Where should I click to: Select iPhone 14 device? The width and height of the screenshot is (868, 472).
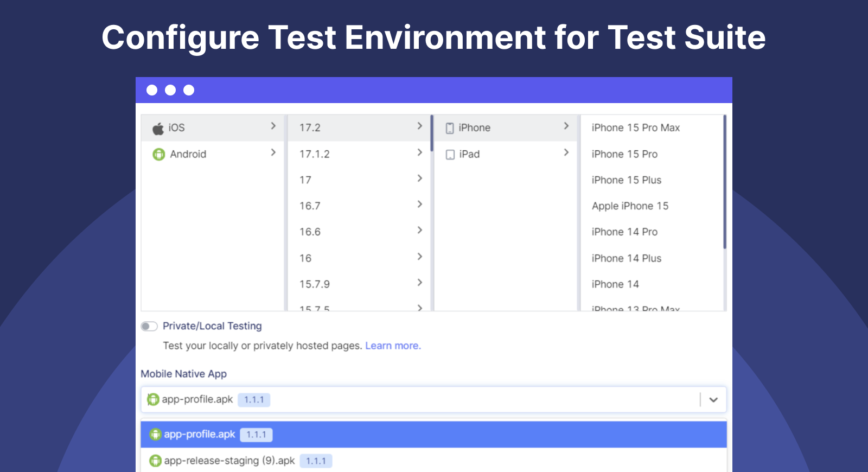pyautogui.click(x=615, y=284)
